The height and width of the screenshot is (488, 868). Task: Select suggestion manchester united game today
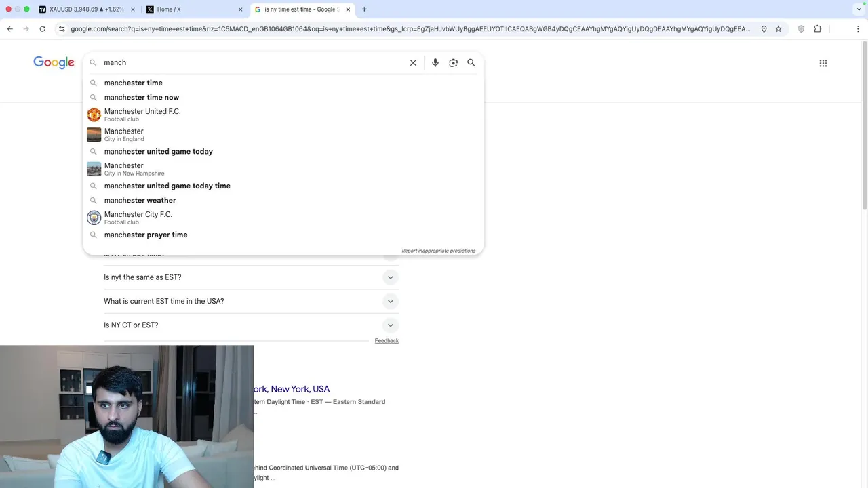(x=283, y=152)
